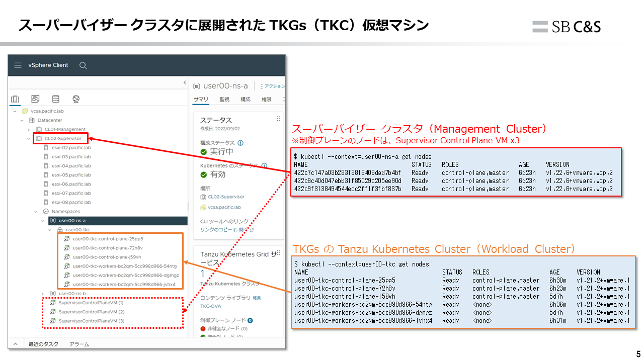Click the user00-ns-a namespace icon in header
644x362 pixels.
(196, 86)
